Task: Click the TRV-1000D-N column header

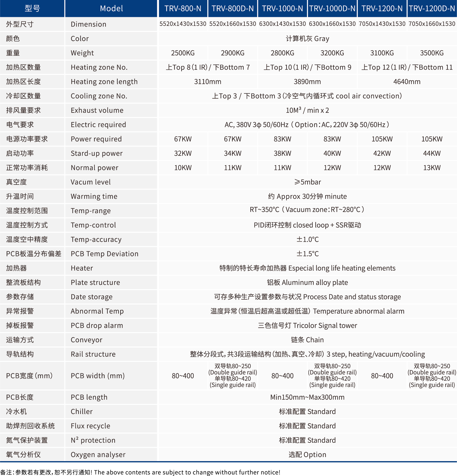Action: [332, 9]
